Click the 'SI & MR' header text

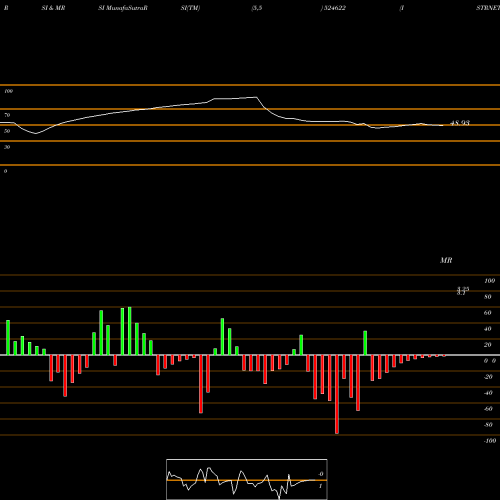[53, 8]
